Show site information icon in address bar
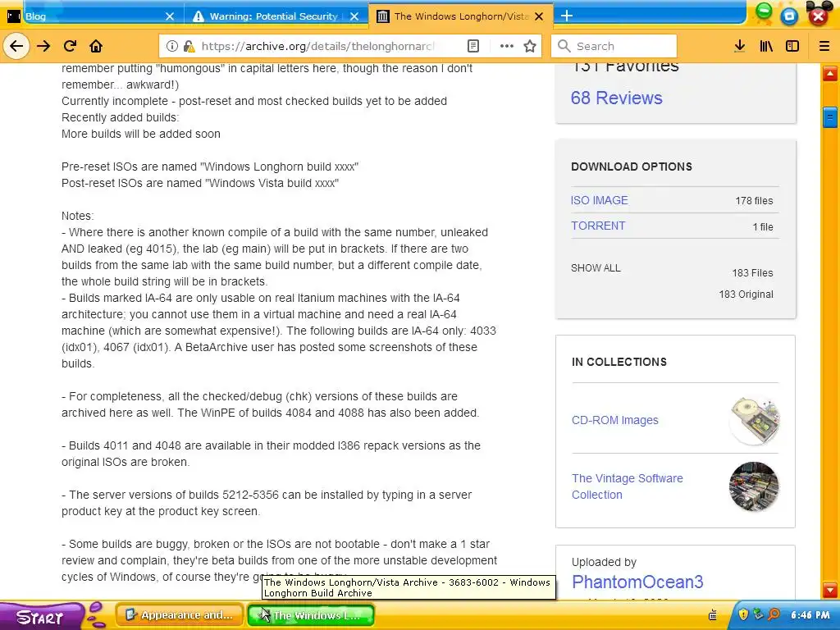Image resolution: width=840 pixels, height=630 pixels. coord(172,46)
